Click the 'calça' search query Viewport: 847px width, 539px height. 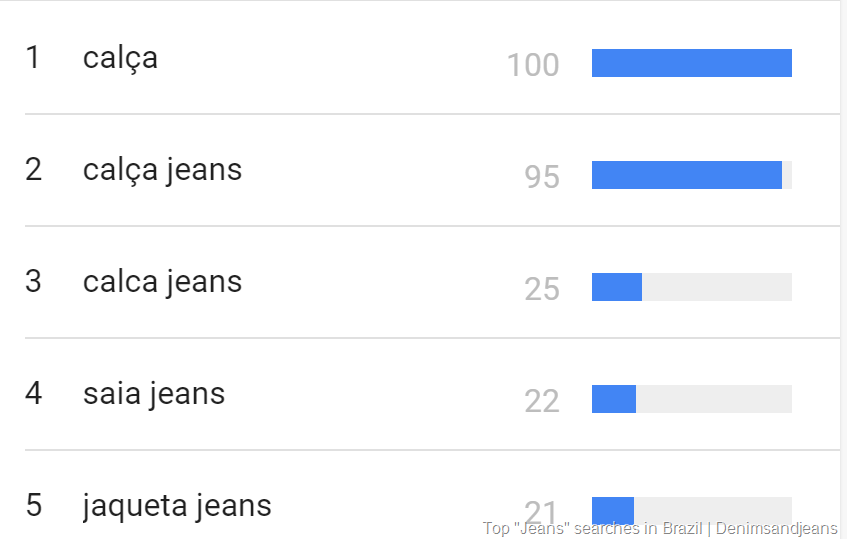[x=120, y=58]
